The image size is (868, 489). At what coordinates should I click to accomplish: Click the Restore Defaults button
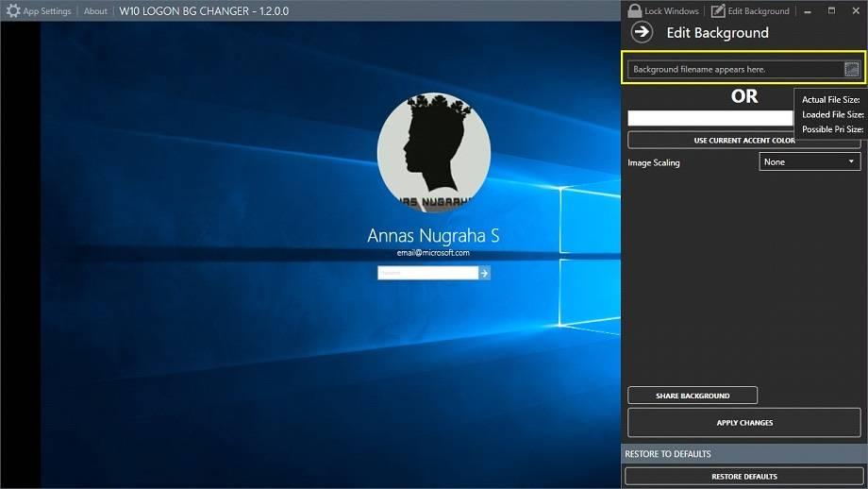[x=744, y=477]
